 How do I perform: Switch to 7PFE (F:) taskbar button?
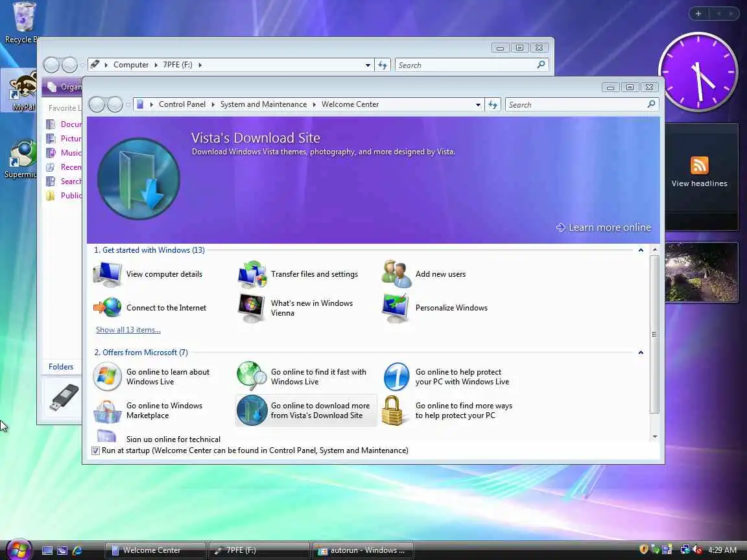pyautogui.click(x=259, y=550)
